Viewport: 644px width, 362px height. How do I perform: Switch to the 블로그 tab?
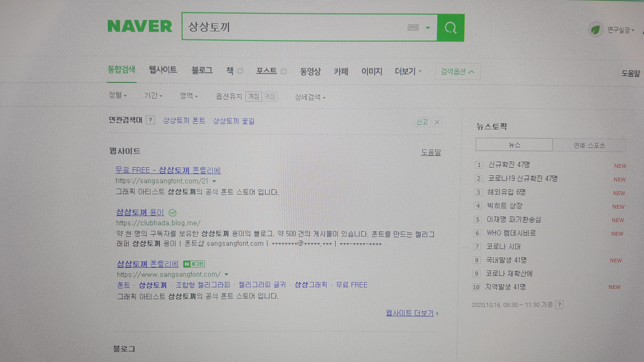pyautogui.click(x=202, y=70)
